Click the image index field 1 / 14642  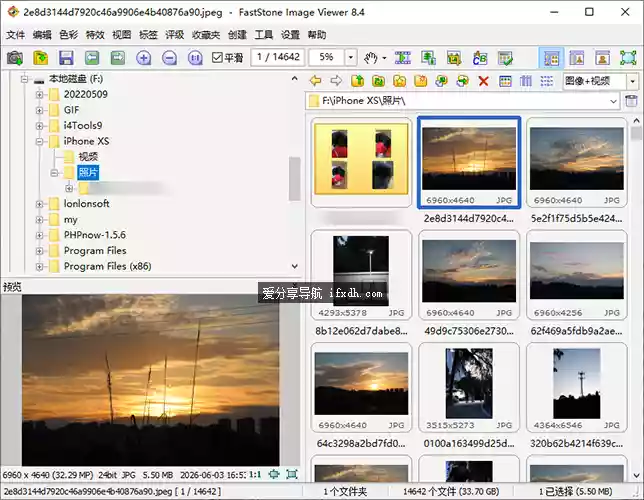coord(278,57)
